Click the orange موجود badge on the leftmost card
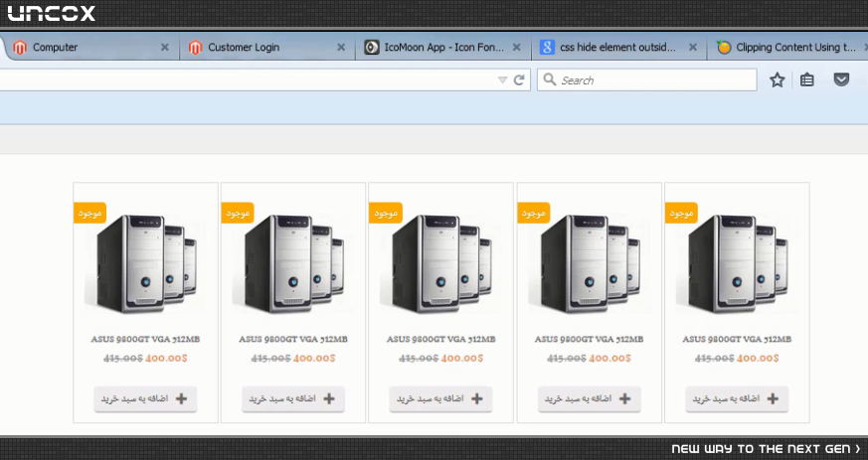This screenshot has height=460, width=868. click(x=89, y=213)
